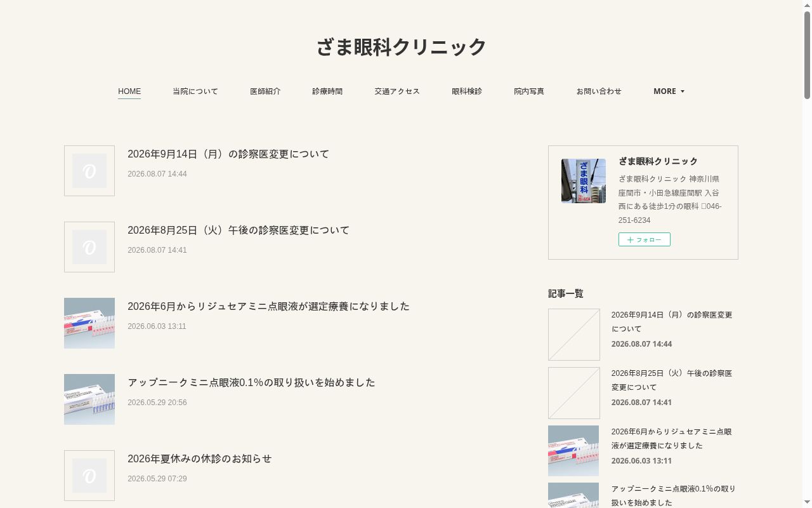Image resolution: width=812 pixels, height=508 pixels.
Task: Open main article アップニークミニ点眼液0.1%の取り扱い
Action: click(x=251, y=383)
